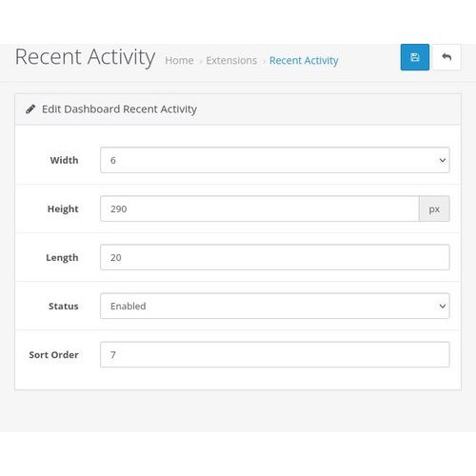Click the blue save icon button

(x=415, y=57)
